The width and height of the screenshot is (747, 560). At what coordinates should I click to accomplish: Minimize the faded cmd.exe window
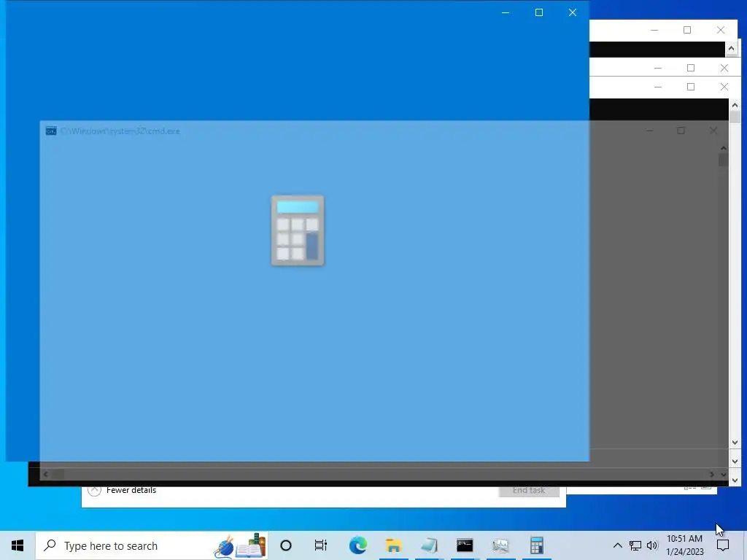[649, 131]
